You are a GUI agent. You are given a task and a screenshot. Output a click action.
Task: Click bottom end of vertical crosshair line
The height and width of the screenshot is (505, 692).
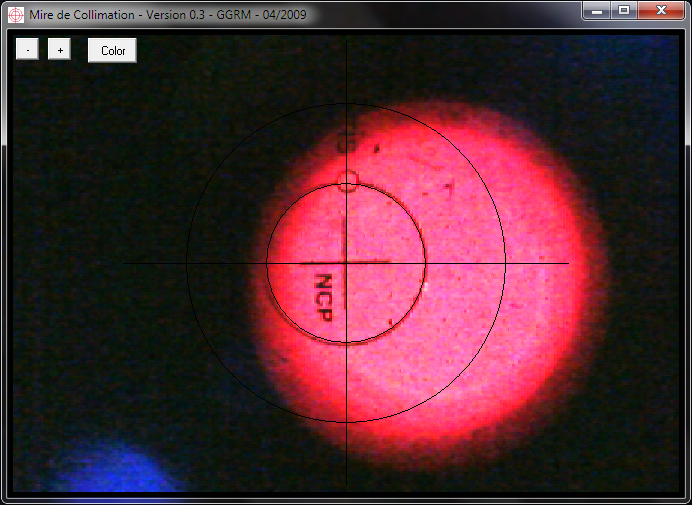(x=346, y=485)
